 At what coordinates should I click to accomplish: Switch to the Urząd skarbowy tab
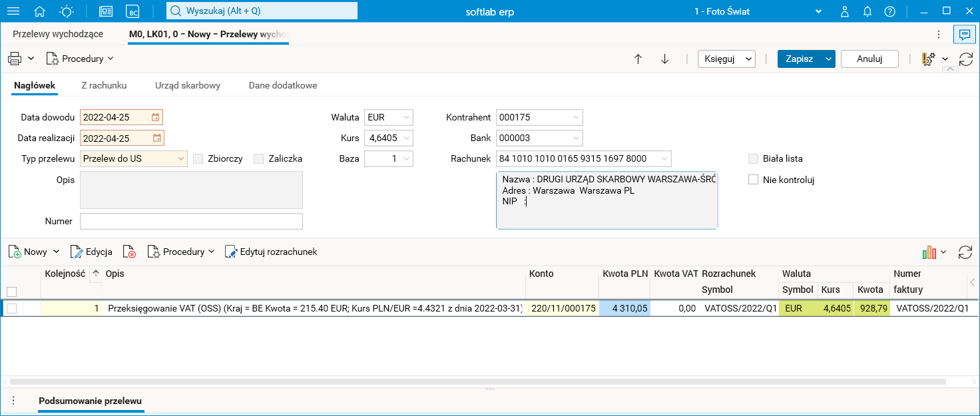click(188, 85)
